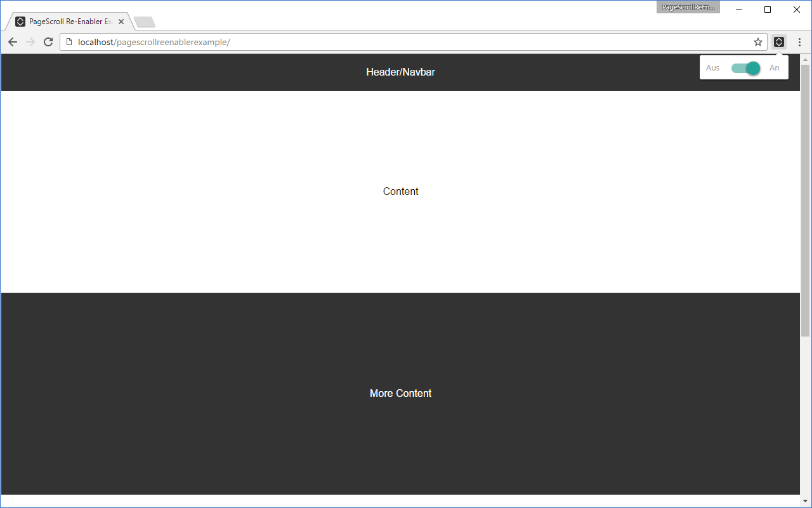812x508 pixels.
Task: Click the vertical scrollbar thumb
Action: tap(806, 200)
